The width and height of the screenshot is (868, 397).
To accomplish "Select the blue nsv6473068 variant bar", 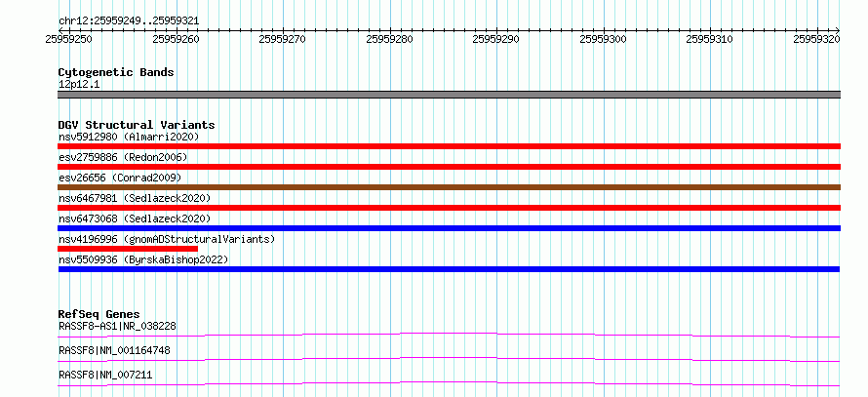I will click(449, 228).
